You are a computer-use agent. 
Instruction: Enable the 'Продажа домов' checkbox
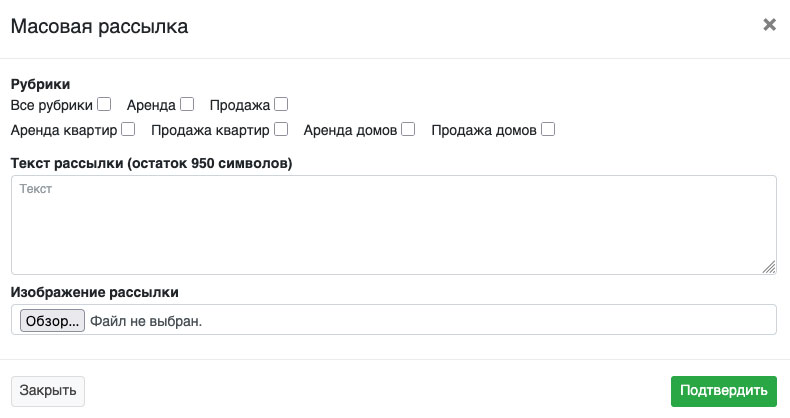click(548, 129)
